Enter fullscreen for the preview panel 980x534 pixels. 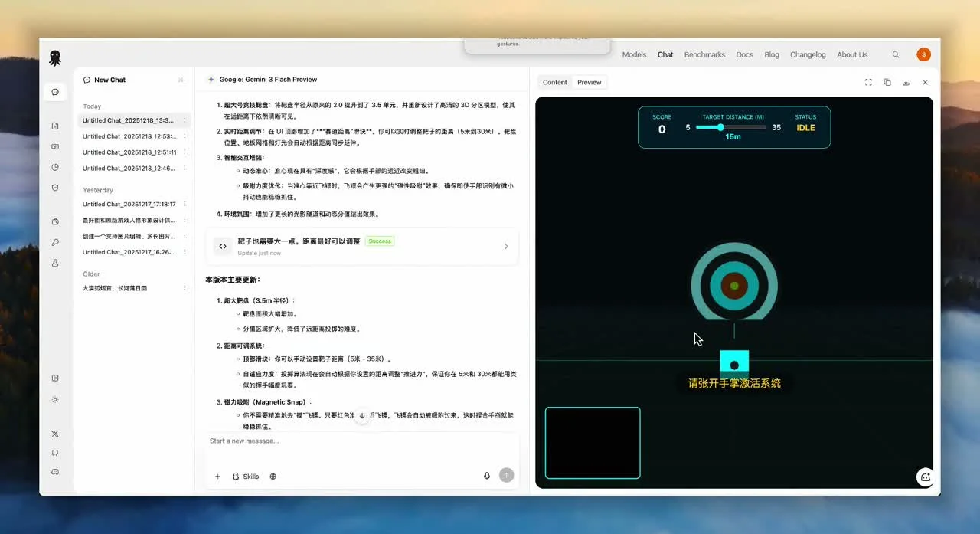tap(868, 82)
